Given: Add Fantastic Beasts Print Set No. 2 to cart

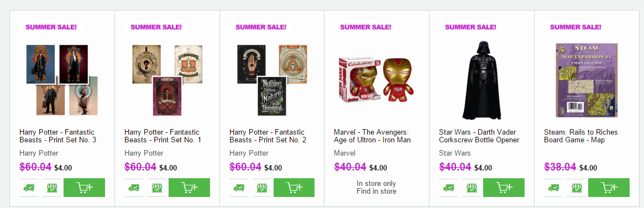Looking at the screenshot, I should click(x=294, y=188).
